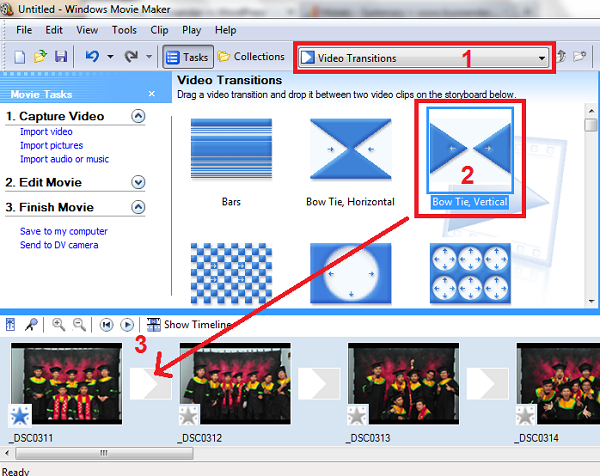Open the Play menu
Viewport: 600px width, 476px height.
pos(191,30)
